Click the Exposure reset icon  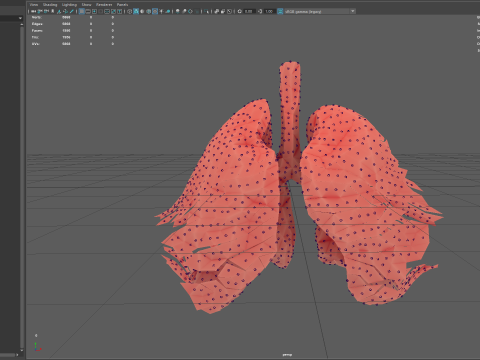(240, 11)
